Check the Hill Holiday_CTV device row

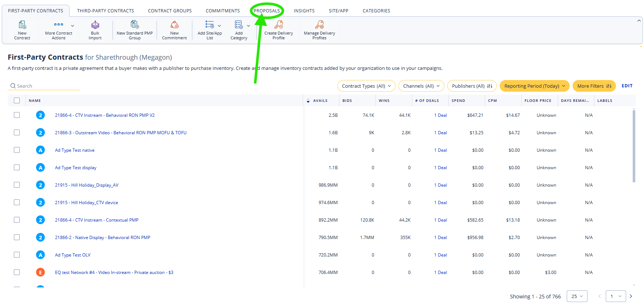(x=17, y=202)
